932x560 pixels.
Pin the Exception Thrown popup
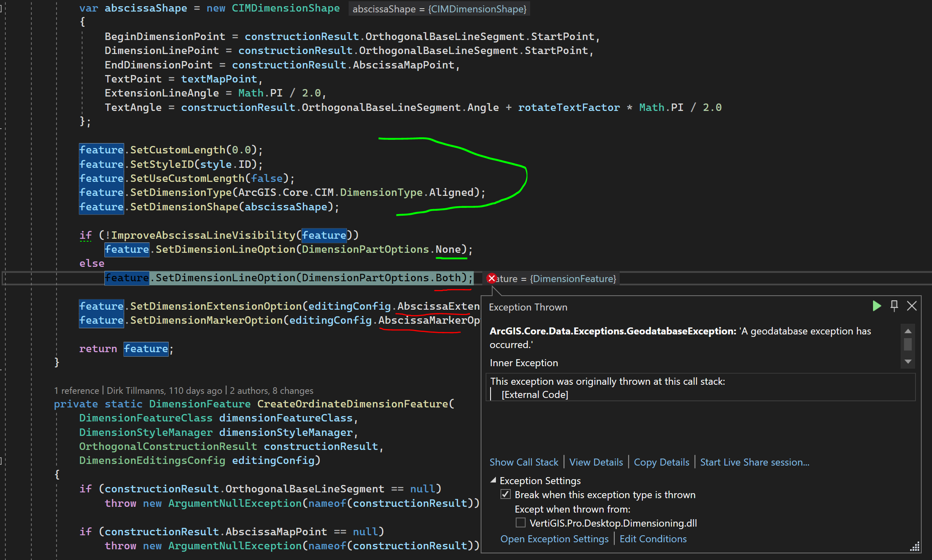click(894, 306)
